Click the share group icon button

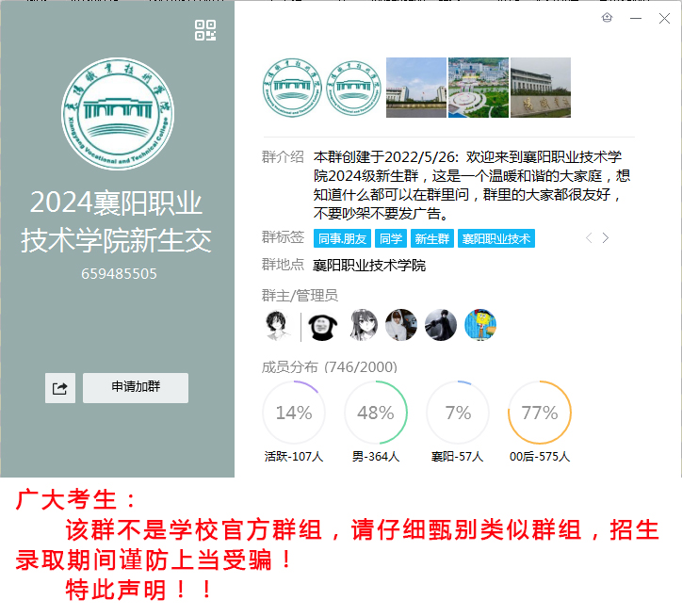60,388
